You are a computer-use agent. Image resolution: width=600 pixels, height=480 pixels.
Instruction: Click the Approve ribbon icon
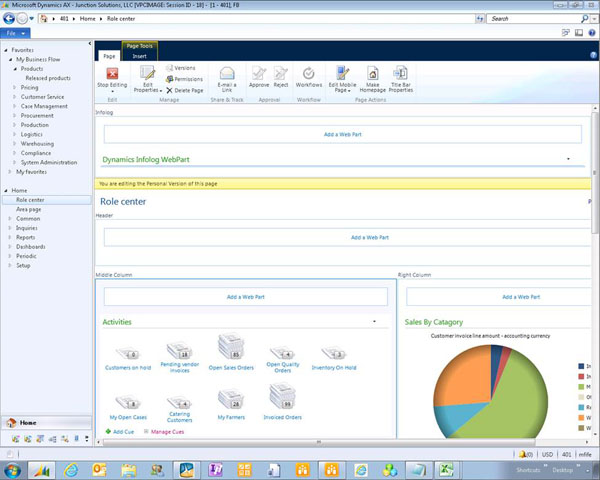(259, 73)
